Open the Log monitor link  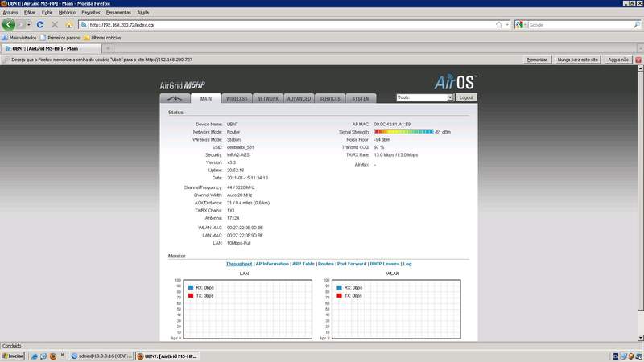point(407,264)
